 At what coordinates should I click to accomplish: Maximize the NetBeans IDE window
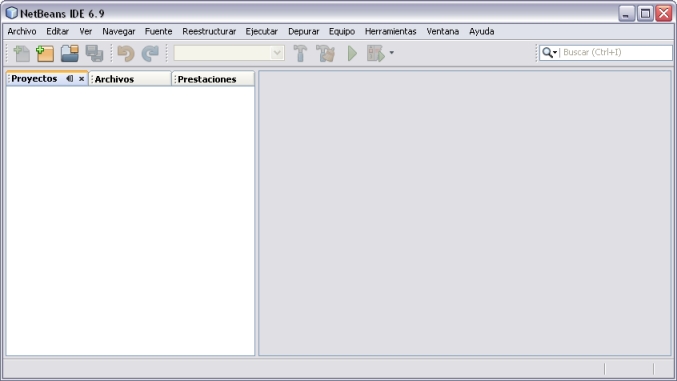click(x=645, y=13)
